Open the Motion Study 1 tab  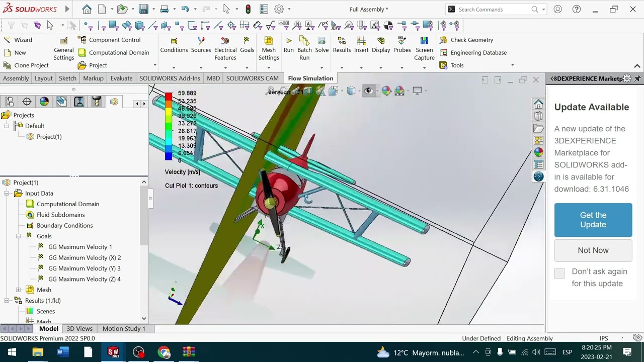pos(124,328)
